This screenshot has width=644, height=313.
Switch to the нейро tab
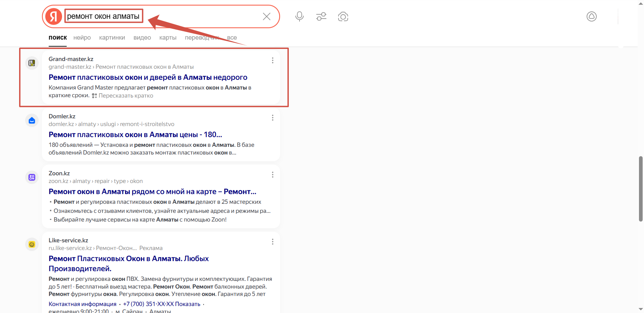pos(82,38)
